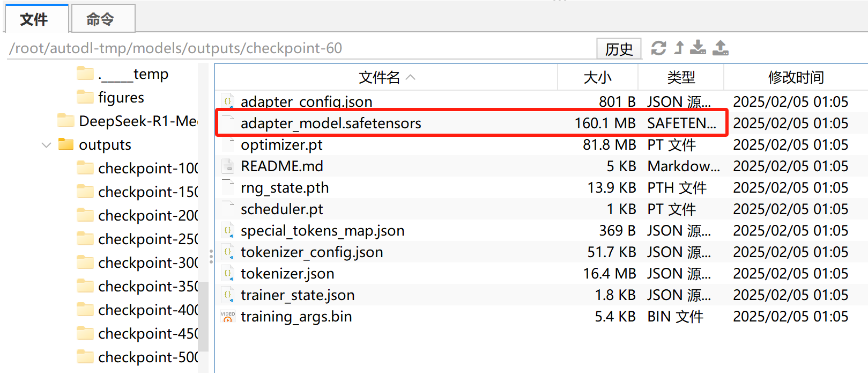Click the outputs folder icon
The width and height of the screenshot is (868, 373).
66,144
